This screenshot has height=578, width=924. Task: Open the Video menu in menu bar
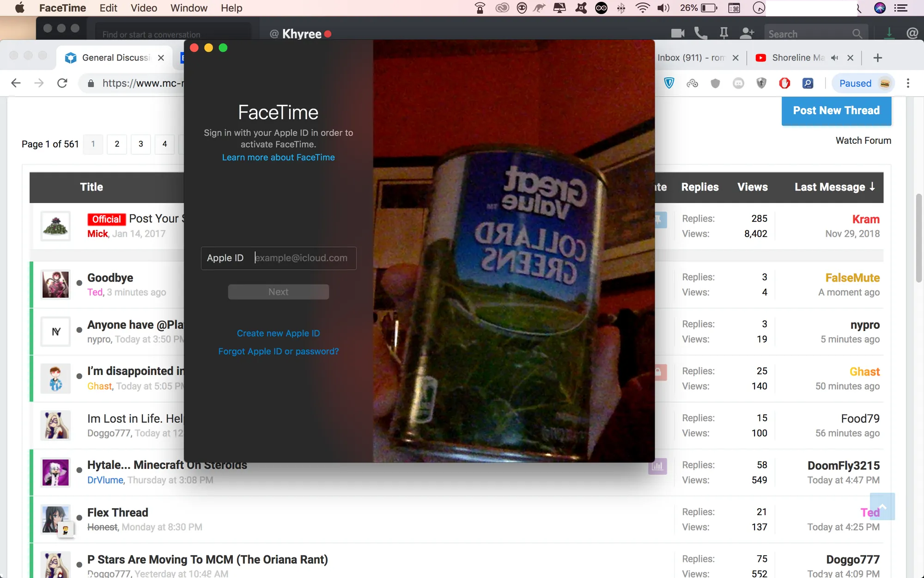(x=144, y=8)
